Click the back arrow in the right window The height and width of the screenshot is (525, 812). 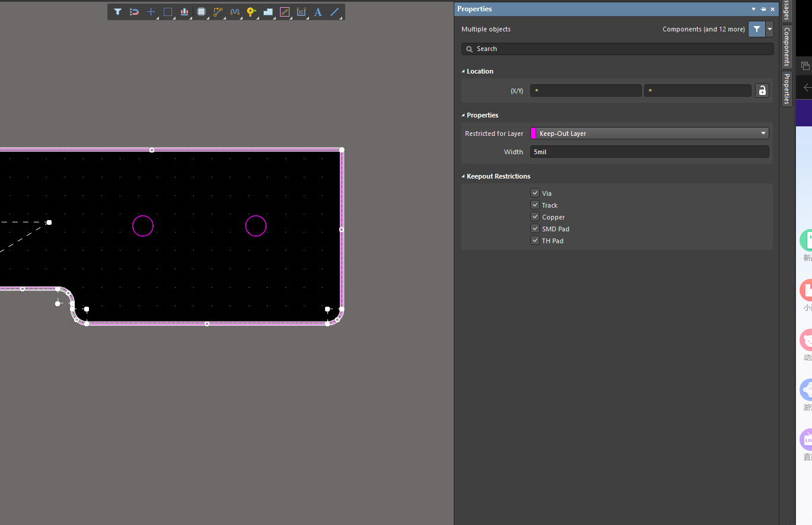tap(807, 88)
